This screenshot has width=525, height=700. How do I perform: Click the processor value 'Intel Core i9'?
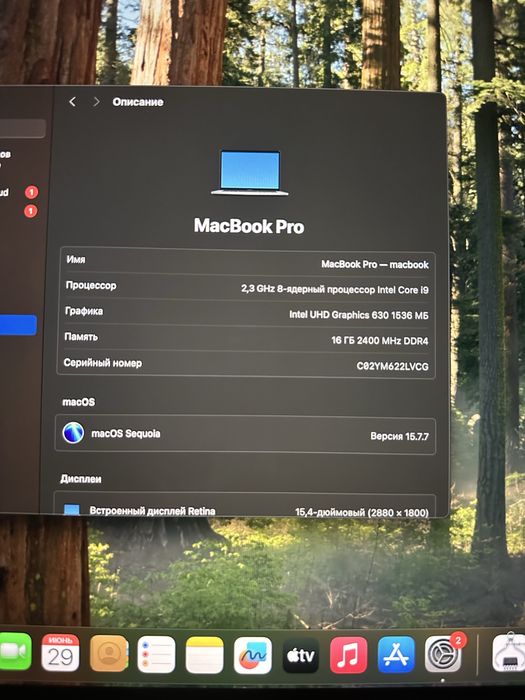click(403, 290)
